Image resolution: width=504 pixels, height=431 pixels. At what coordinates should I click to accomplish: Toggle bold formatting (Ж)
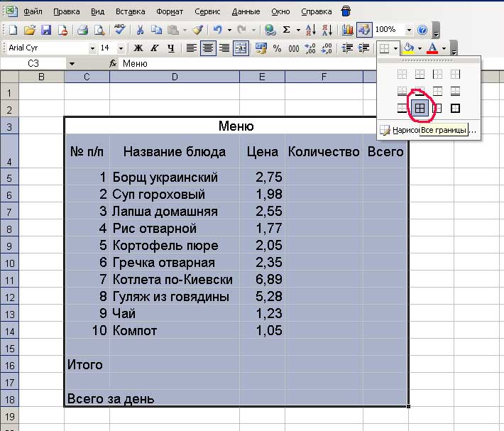(138, 48)
